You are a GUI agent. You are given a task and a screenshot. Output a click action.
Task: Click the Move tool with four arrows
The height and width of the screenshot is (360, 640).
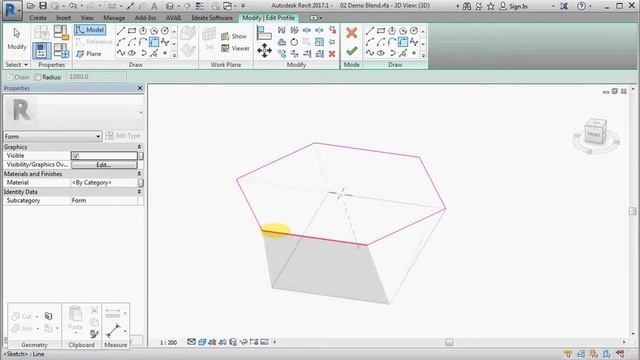[264, 51]
